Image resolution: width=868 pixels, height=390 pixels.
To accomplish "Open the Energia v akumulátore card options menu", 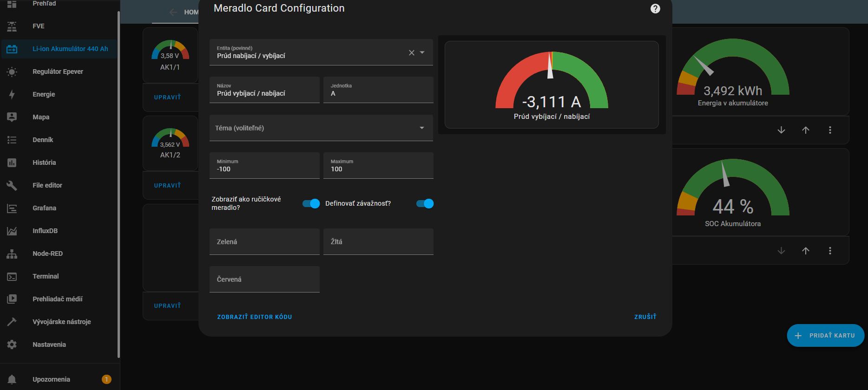I will click(830, 130).
